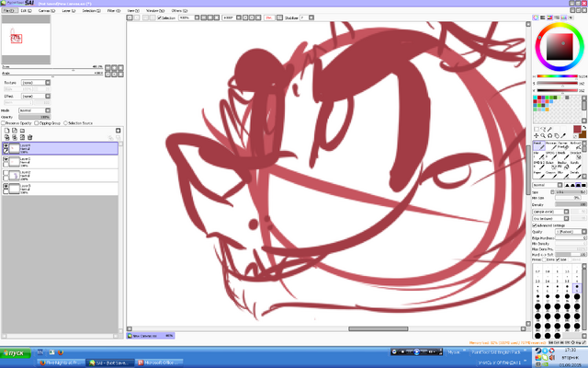
Task: Select the rectangular selection tool
Action: pyautogui.click(x=537, y=129)
